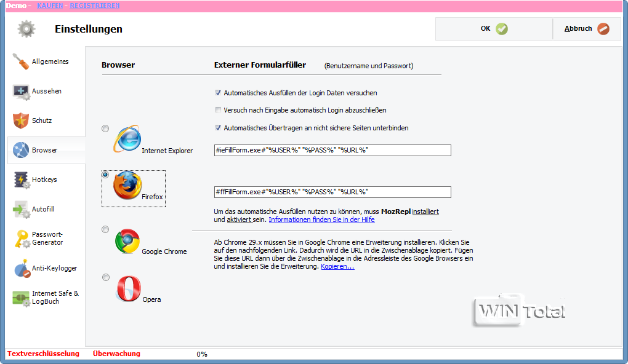The height and width of the screenshot is (364, 628).
Task: Toggle Automatisches Ausfüllen der Login Daten checkbox
Action: tap(218, 93)
